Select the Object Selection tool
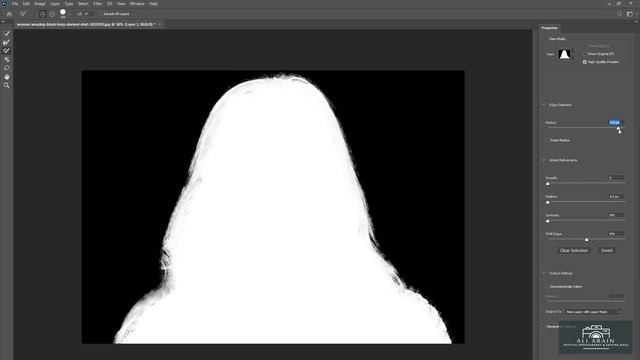 point(7,60)
